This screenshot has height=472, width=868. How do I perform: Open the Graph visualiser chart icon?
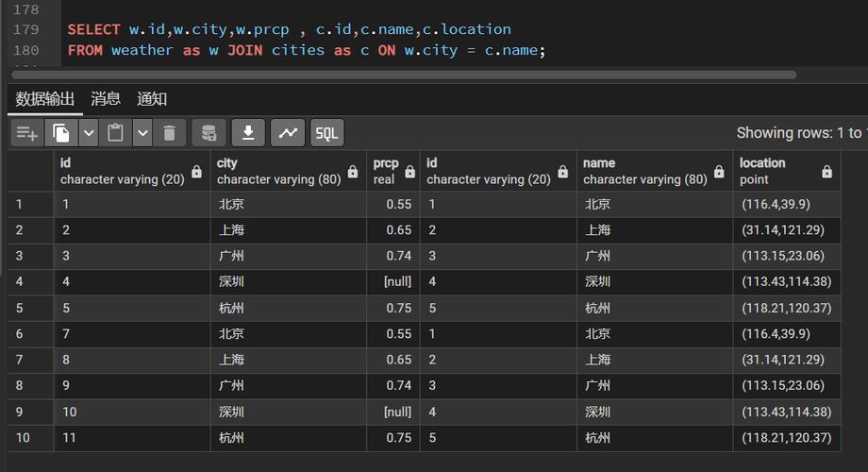288,133
